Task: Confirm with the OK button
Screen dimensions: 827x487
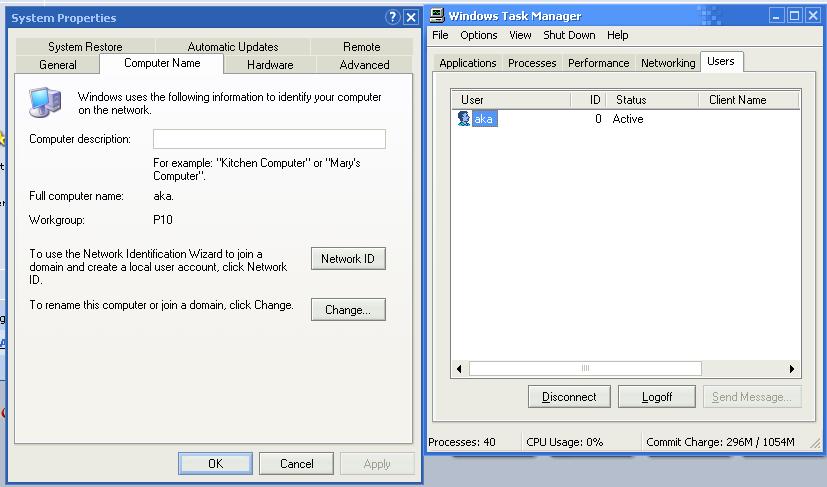Action: tap(215, 463)
